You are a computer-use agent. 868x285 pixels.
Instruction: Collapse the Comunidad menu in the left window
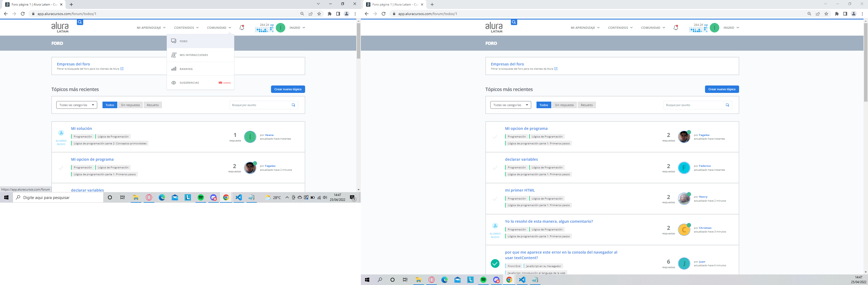[x=219, y=28]
